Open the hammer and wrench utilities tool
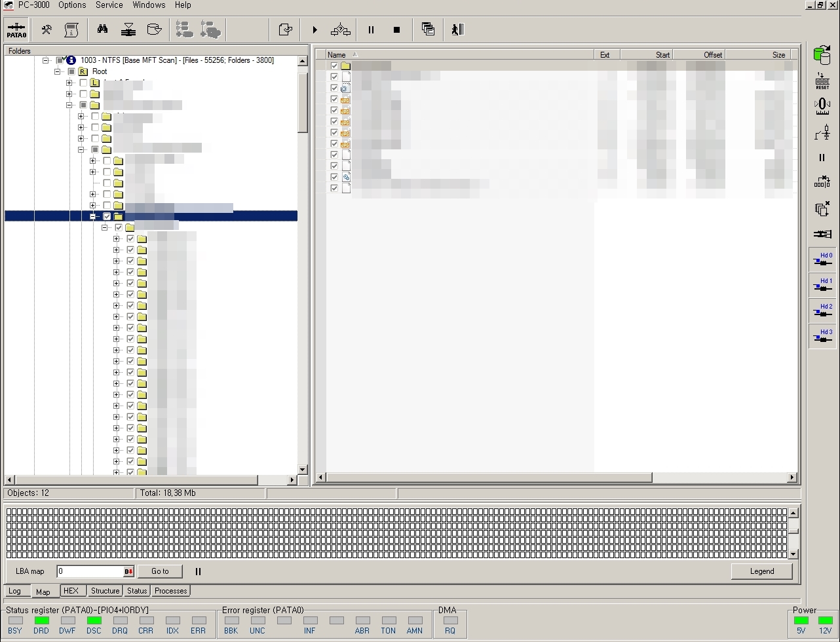Image resolution: width=840 pixels, height=642 pixels. tap(47, 29)
